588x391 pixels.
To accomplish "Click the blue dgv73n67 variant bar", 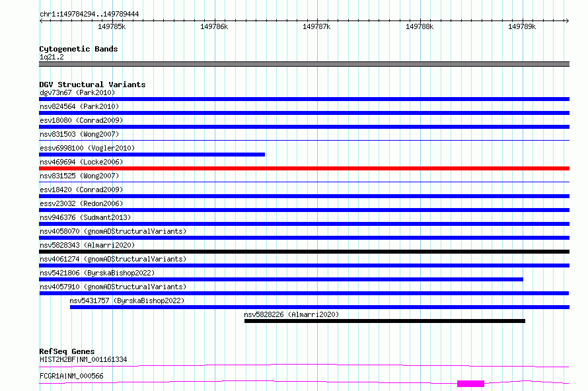I will point(304,99).
